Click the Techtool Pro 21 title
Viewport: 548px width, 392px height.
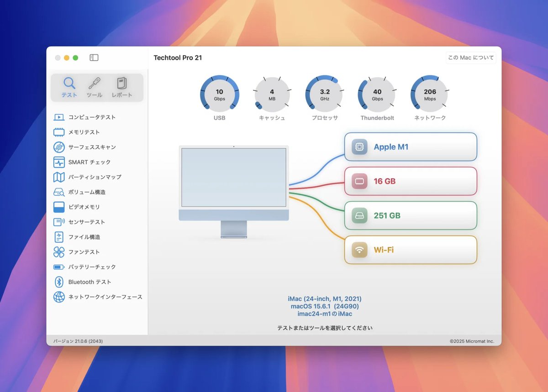click(178, 58)
